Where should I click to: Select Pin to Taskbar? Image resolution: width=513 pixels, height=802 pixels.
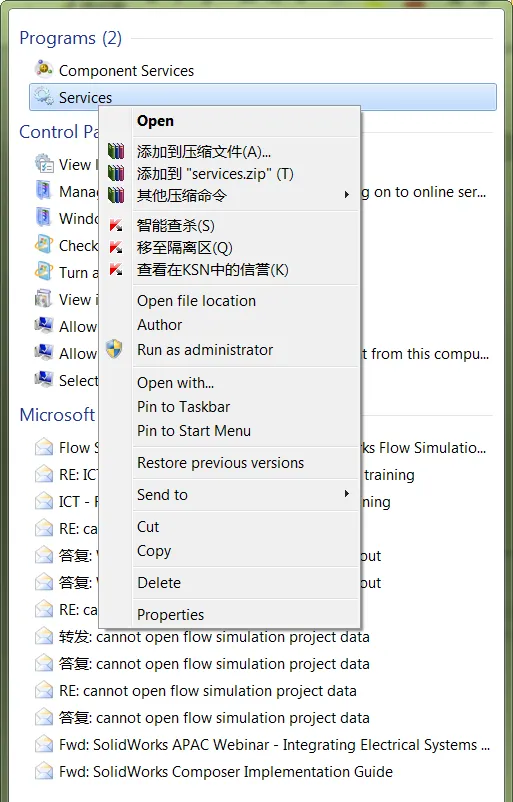click(x=183, y=407)
